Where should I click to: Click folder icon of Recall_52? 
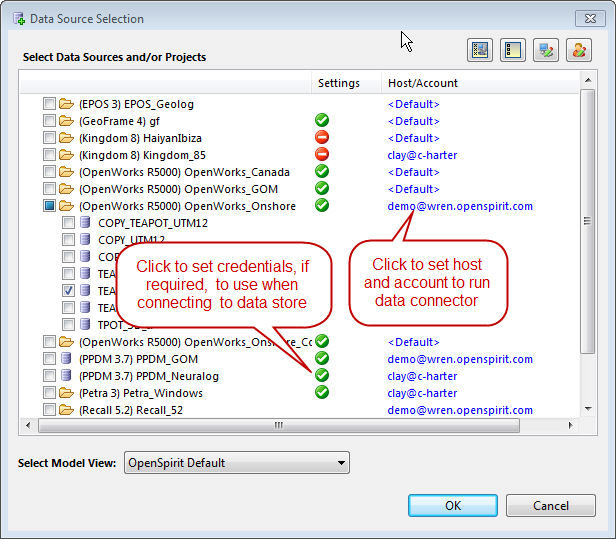(x=66, y=410)
